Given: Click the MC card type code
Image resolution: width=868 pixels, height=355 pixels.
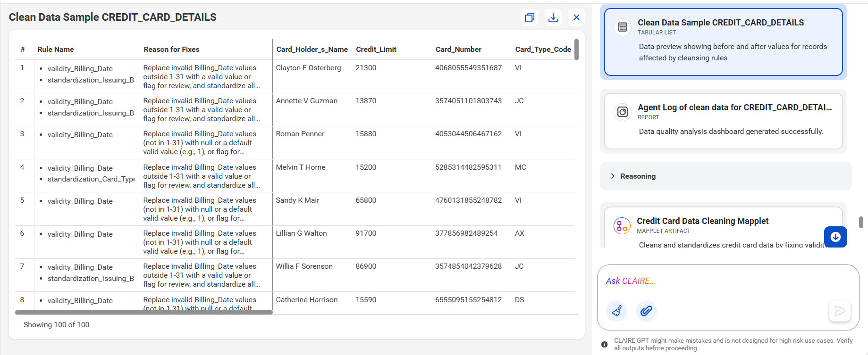Looking at the screenshot, I should coord(520,167).
